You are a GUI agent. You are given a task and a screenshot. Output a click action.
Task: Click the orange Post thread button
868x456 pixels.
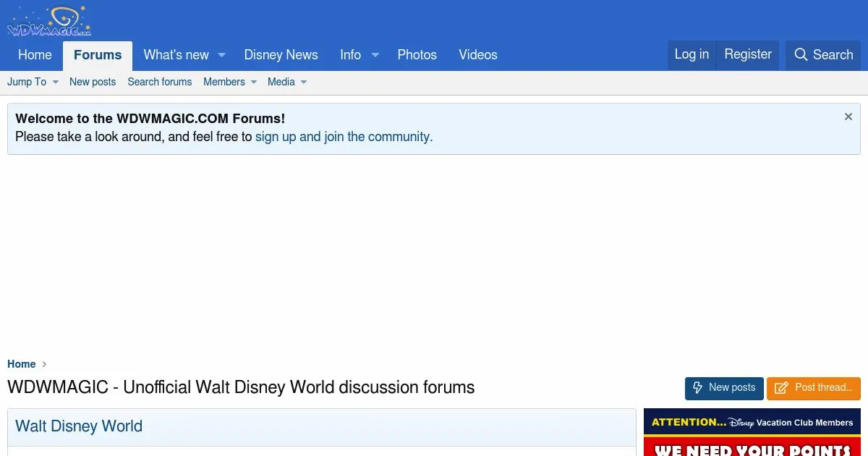814,388
